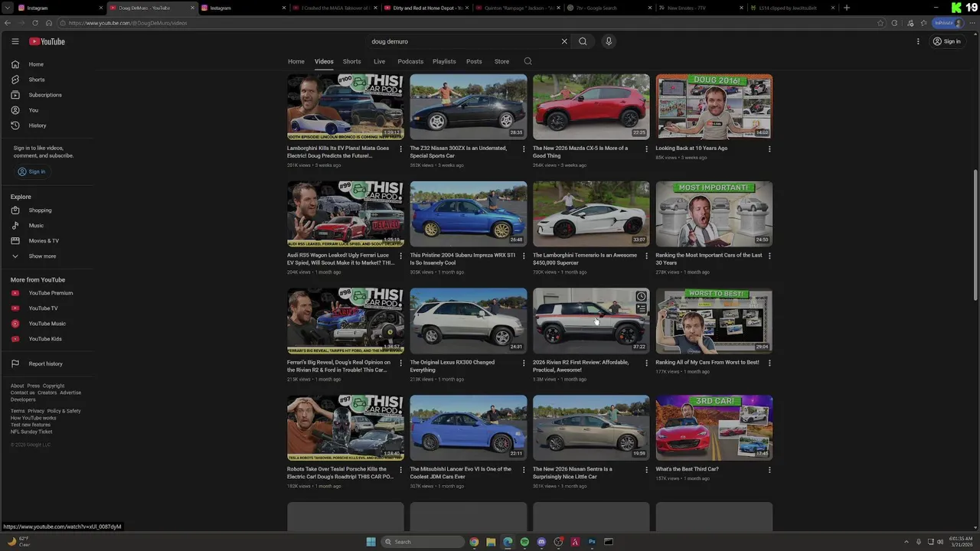Go back with browser back arrow

click(x=8, y=23)
